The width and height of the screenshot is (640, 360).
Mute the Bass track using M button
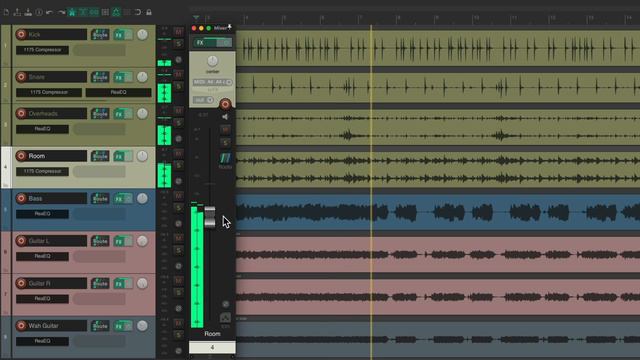click(178, 196)
